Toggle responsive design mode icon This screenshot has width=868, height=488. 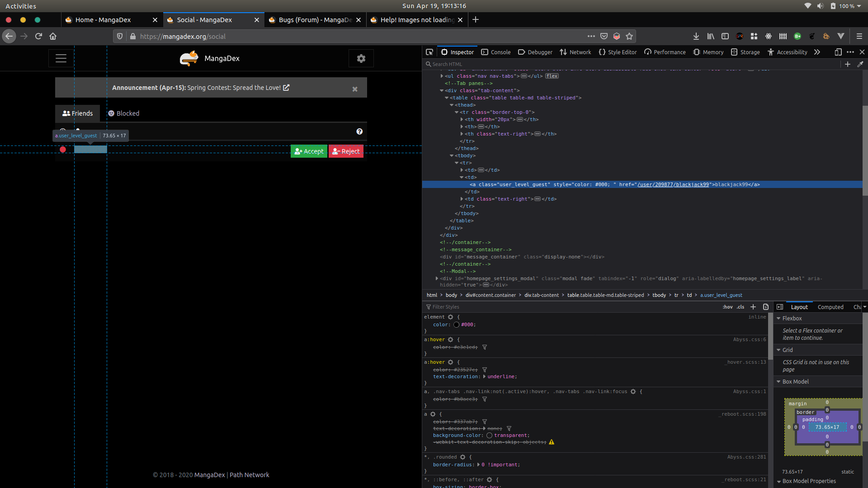pyautogui.click(x=838, y=52)
